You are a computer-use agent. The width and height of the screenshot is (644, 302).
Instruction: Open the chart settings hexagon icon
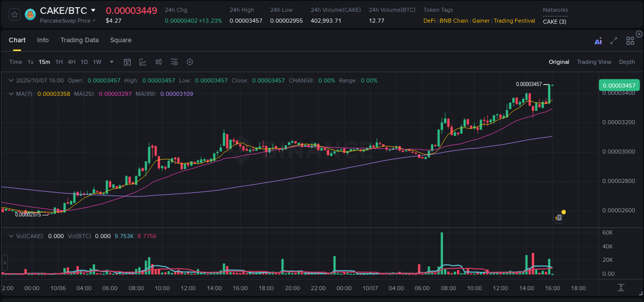190,62
